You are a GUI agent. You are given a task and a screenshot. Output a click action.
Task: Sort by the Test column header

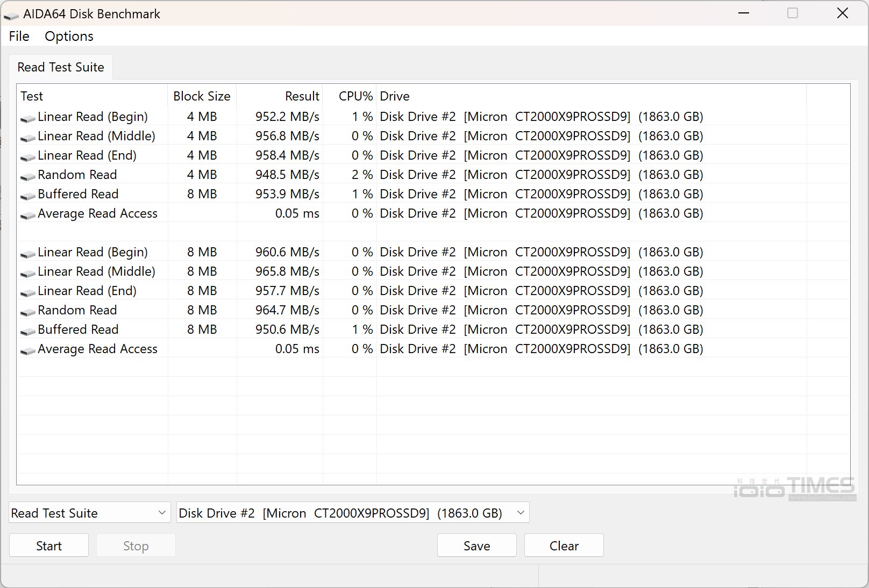pos(92,96)
